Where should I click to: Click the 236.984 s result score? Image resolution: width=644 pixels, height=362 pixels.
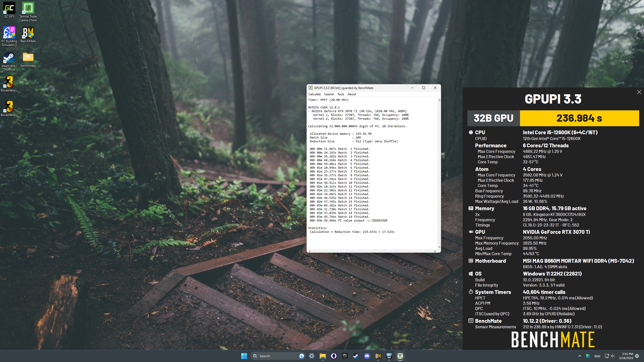point(579,118)
